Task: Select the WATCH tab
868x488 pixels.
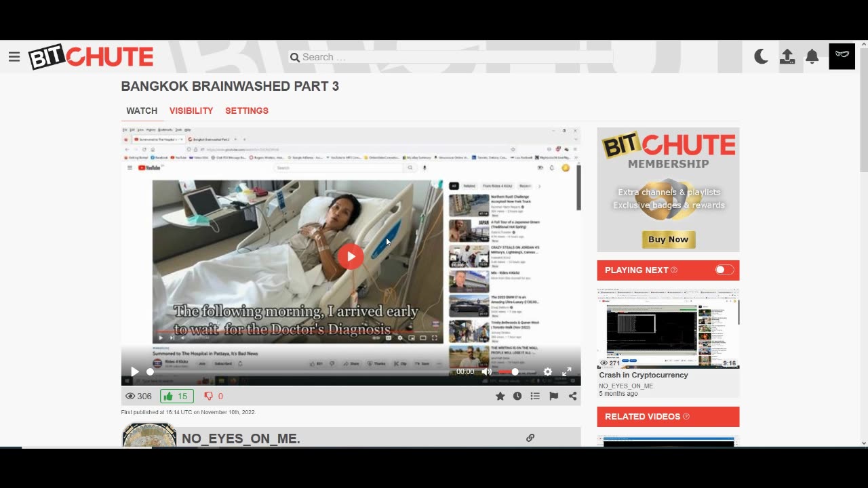Action: coord(142,110)
